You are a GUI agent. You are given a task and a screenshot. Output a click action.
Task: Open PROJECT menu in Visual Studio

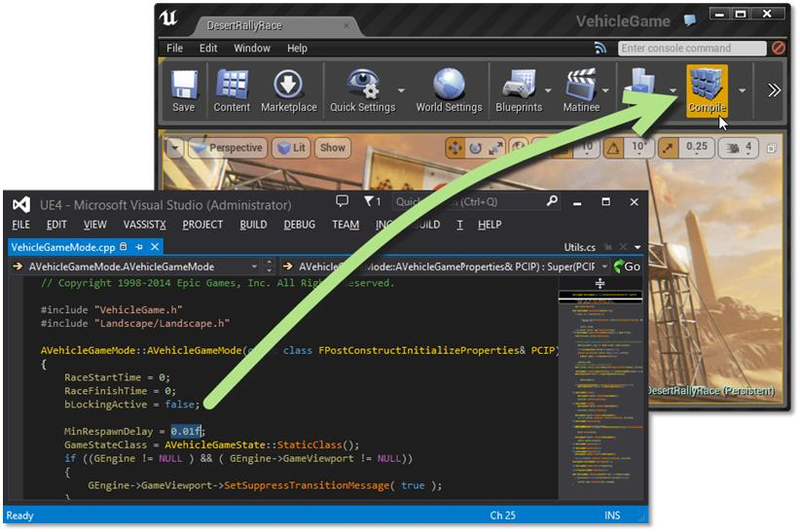tap(202, 225)
